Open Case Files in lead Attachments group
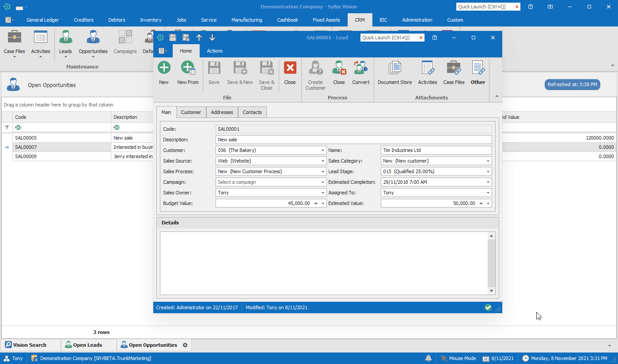This screenshot has width=618, height=364. point(454,68)
